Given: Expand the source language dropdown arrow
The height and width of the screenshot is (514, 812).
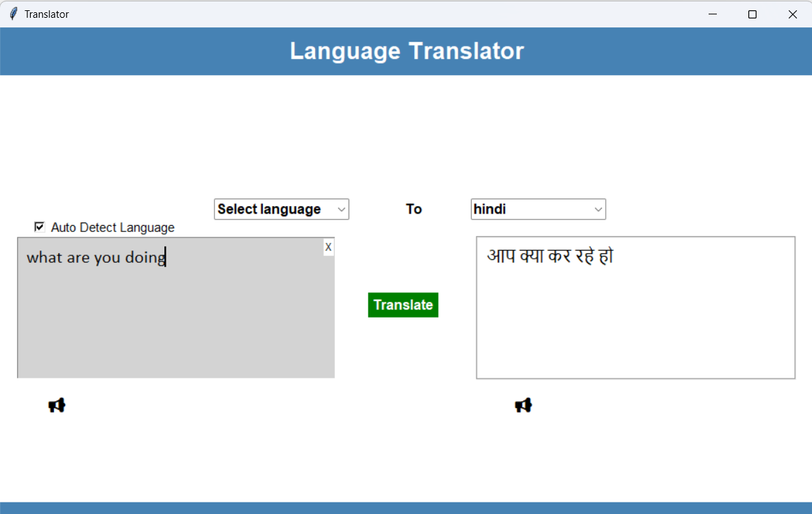Looking at the screenshot, I should pyautogui.click(x=341, y=209).
